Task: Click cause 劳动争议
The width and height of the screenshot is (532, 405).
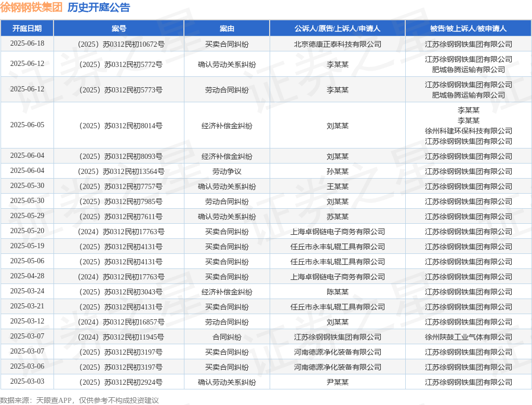Action: [227, 172]
